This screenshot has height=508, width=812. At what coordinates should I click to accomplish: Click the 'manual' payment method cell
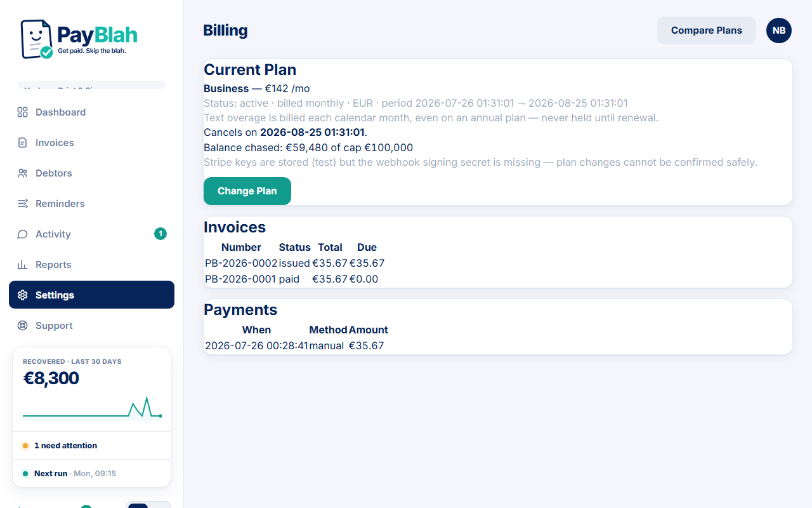(x=327, y=345)
